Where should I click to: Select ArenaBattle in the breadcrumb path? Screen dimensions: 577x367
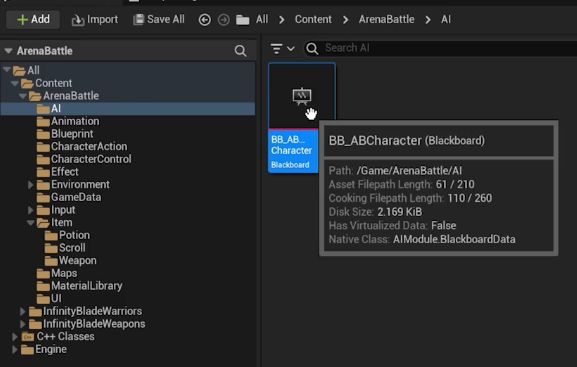386,19
